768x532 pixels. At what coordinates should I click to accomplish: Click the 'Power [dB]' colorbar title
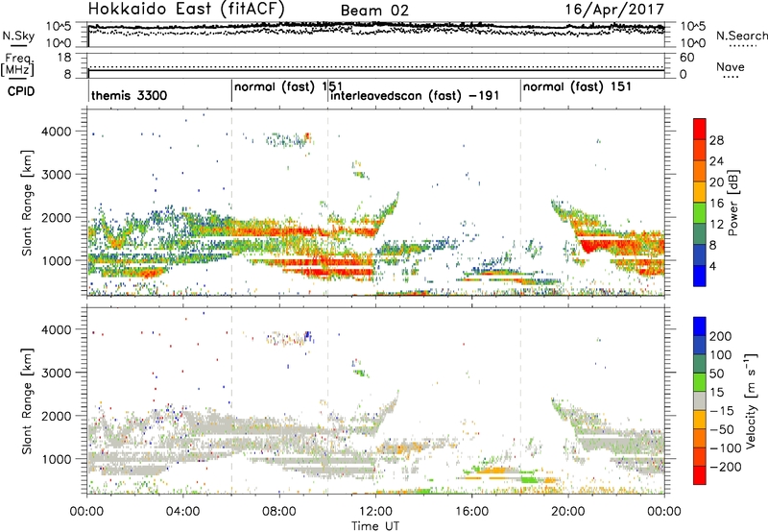pos(733,203)
